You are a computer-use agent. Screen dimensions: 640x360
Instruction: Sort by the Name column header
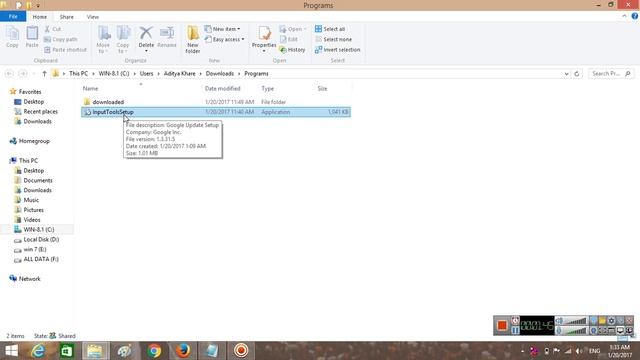pyautogui.click(x=90, y=89)
